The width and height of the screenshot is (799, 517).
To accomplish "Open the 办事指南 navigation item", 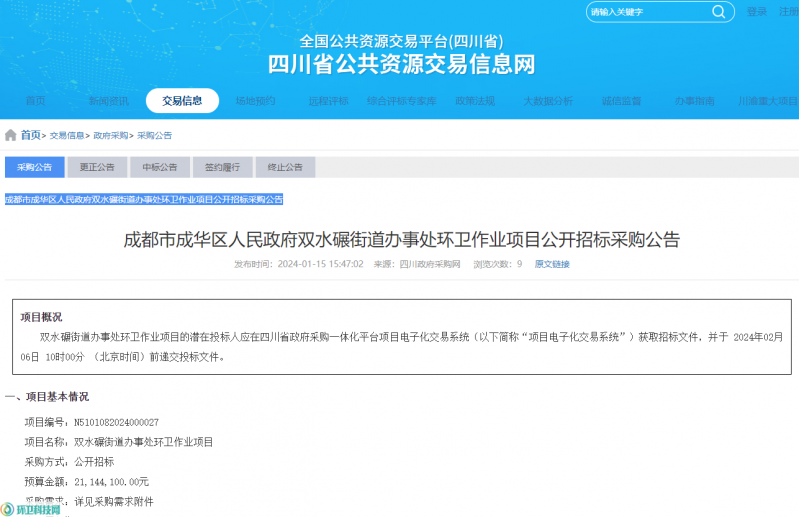I will [x=695, y=101].
